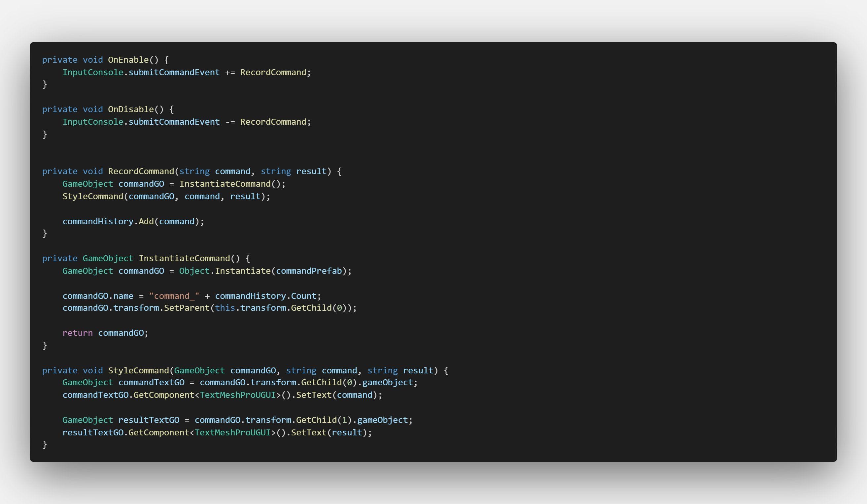Click the resultTextGO variable declaration

coord(149,420)
